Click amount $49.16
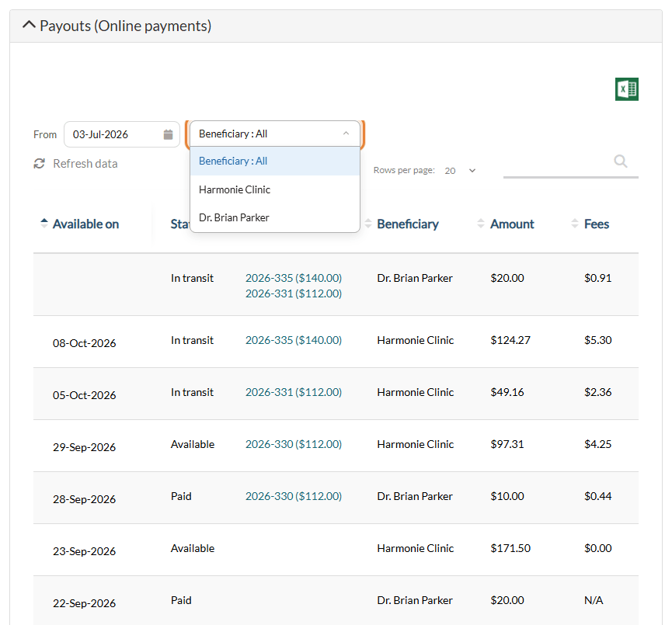Image resolution: width=672 pixels, height=625 pixels. (x=507, y=392)
